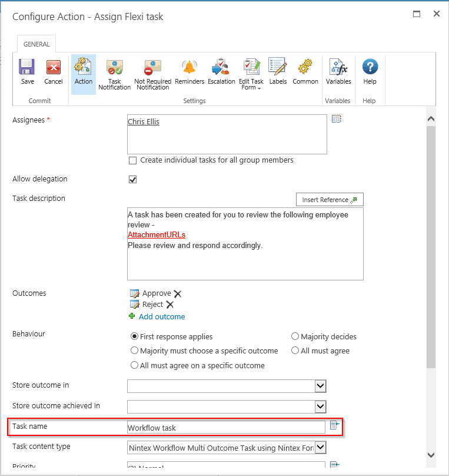Click the Reject outcome text
Image resolution: width=449 pixels, height=476 pixels.
pyautogui.click(x=153, y=304)
